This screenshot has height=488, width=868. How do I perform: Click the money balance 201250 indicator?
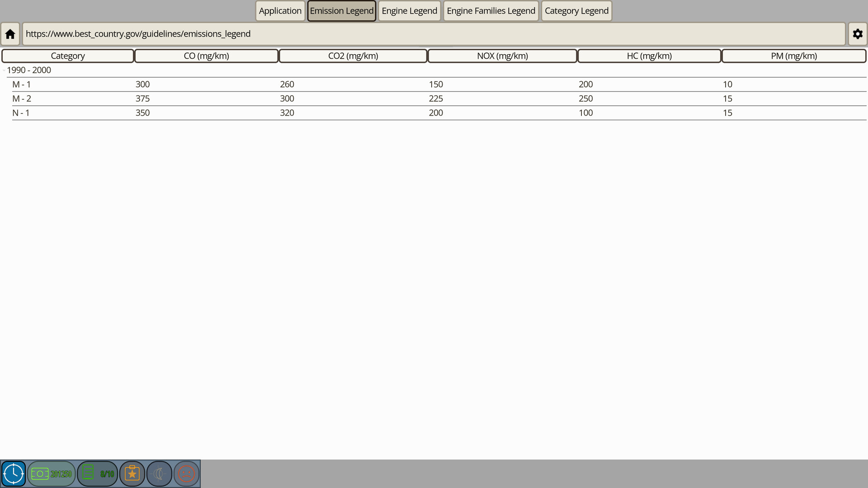pos(52,474)
